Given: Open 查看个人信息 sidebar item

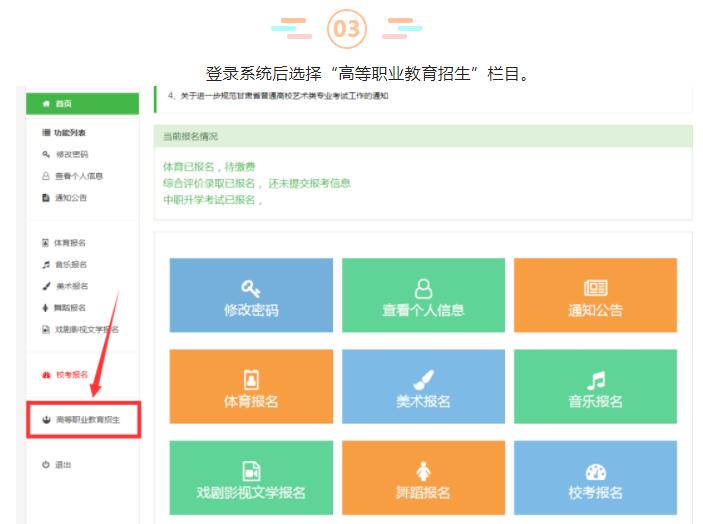Looking at the screenshot, I should pyautogui.click(x=78, y=176).
